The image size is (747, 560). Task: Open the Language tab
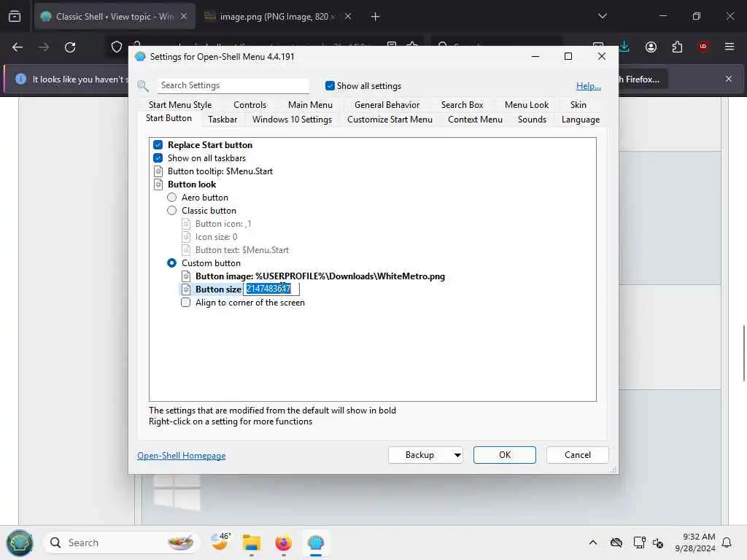point(580,120)
